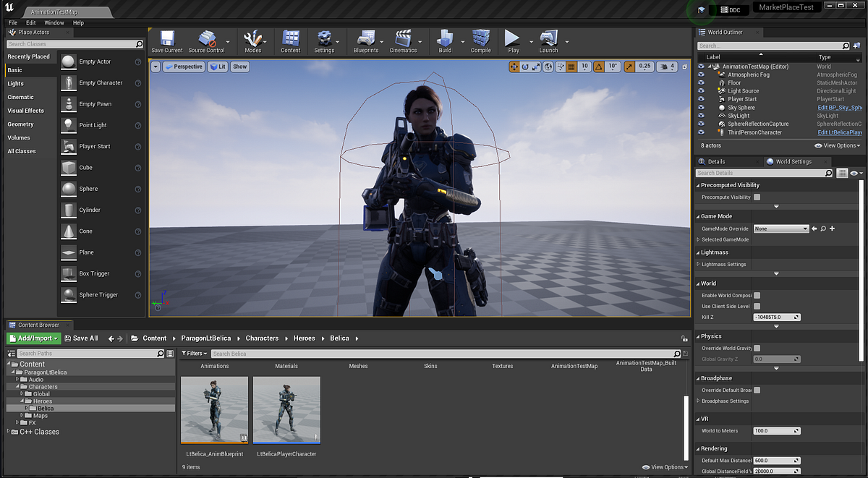Viewport: 868px width, 478px height.
Task: Click the Compile toolbar icon
Action: pos(481,39)
